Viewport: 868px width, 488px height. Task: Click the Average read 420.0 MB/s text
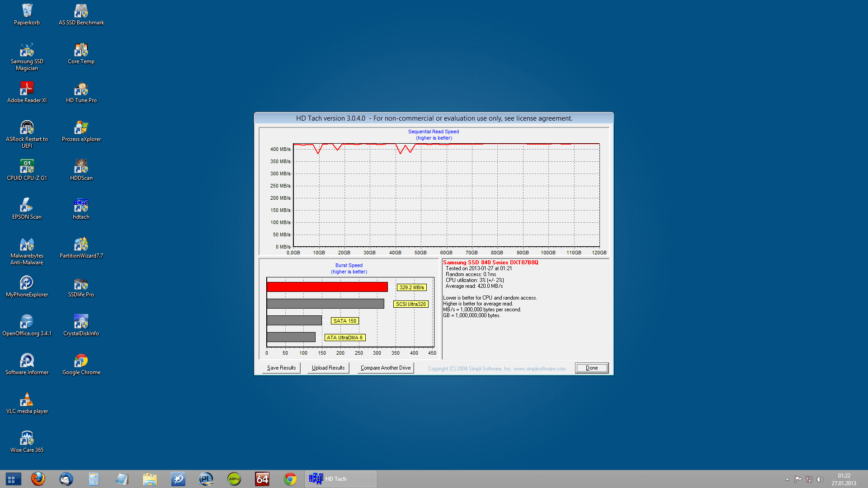(474, 286)
